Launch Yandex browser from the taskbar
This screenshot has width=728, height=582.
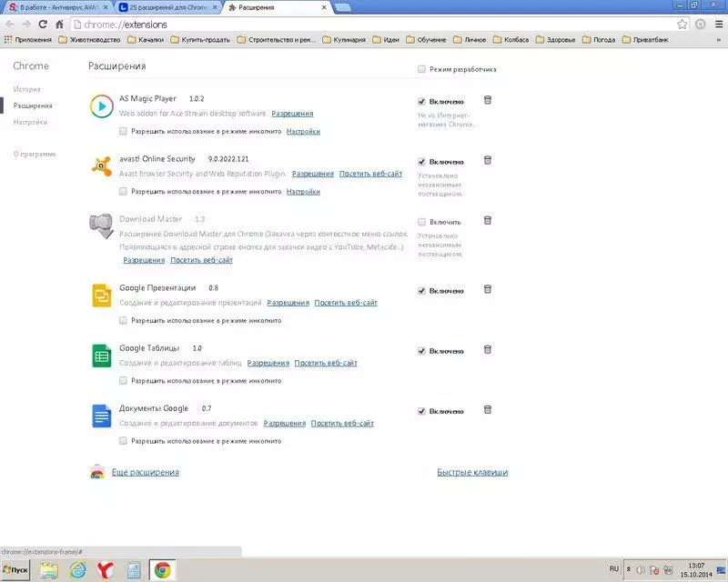[x=106, y=570]
